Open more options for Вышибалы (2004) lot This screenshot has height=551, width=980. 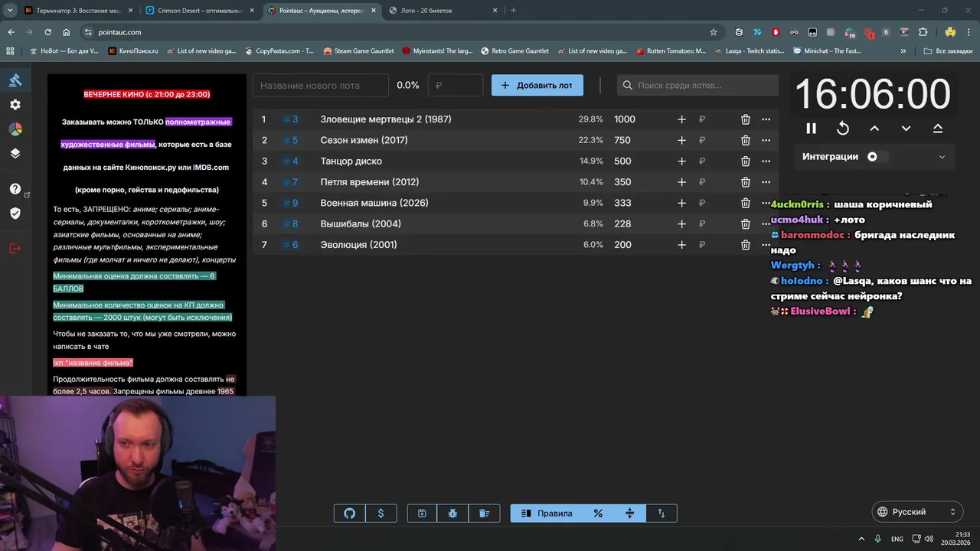(766, 224)
